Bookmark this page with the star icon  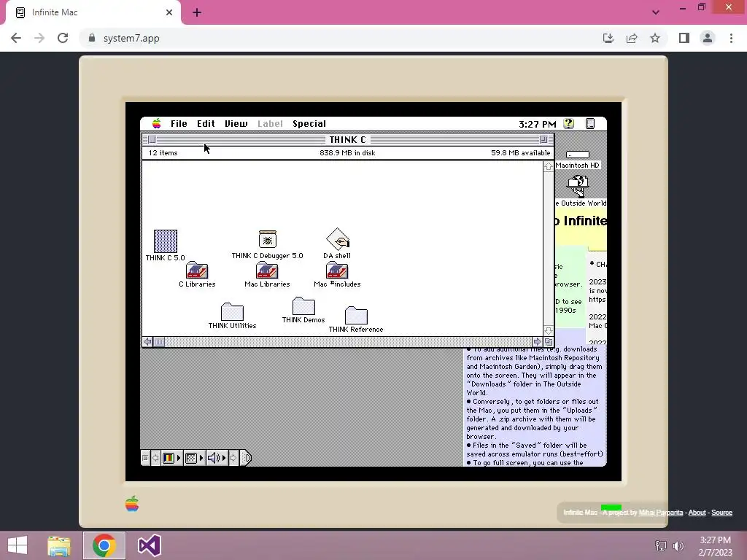point(655,38)
